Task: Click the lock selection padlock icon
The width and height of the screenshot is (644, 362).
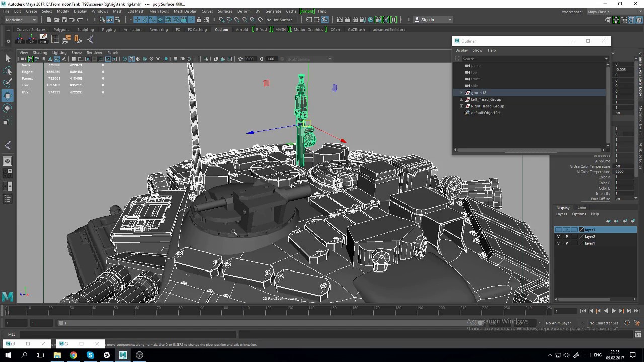Action: pos(199,20)
